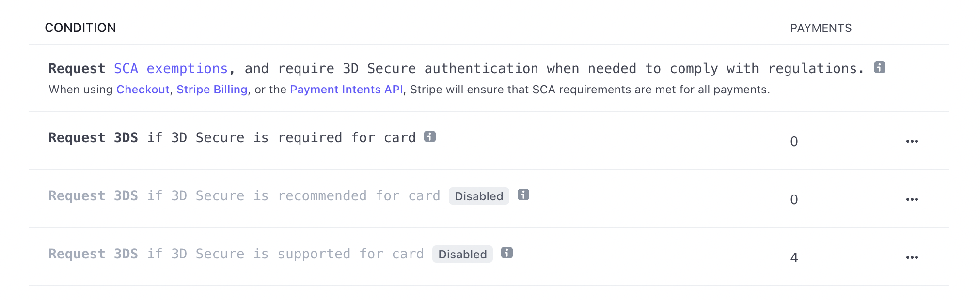The image size is (980, 300).
Task: Select the CONDITION column header
Action: click(x=80, y=28)
